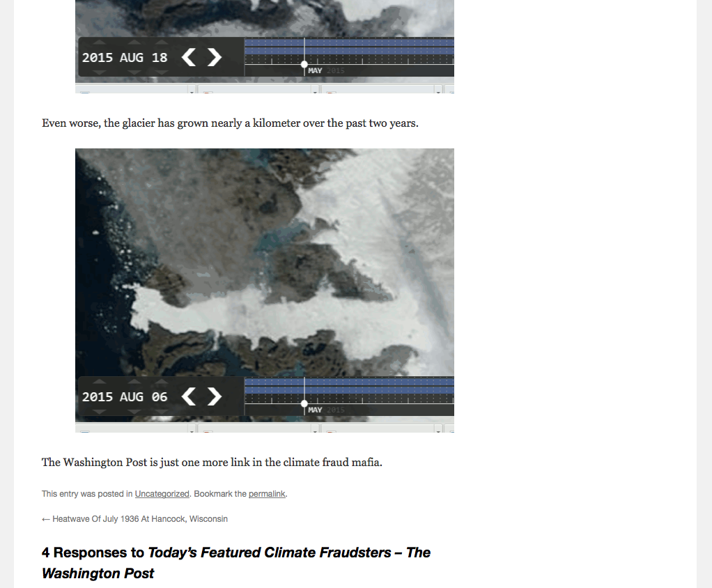Viewport: 712px width, 588px height.
Task: Click first taskbar dropdown arrow below AUG 06 image
Action: (192, 430)
